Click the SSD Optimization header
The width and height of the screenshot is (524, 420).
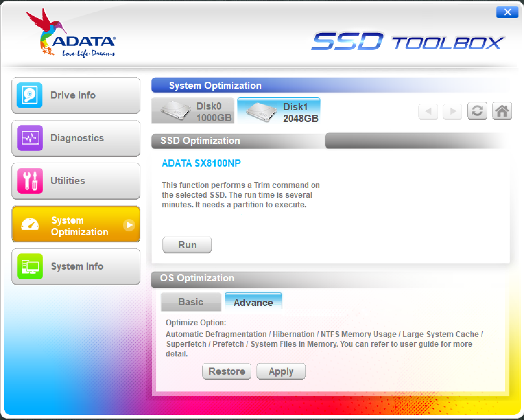coord(200,141)
